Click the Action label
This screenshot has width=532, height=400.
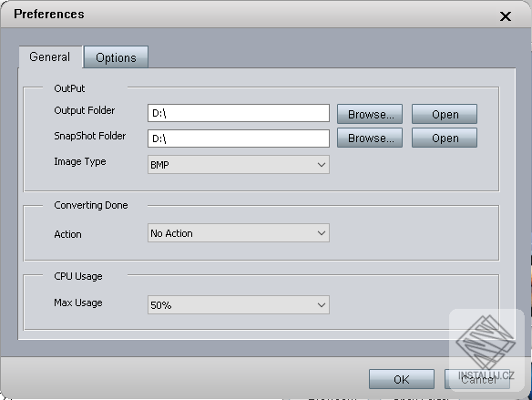(67, 234)
